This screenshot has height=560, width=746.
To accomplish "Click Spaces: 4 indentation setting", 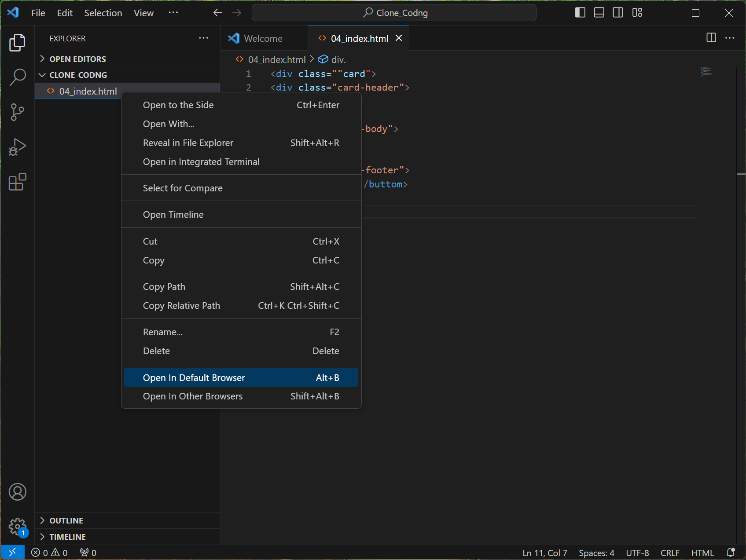I will tap(596, 553).
